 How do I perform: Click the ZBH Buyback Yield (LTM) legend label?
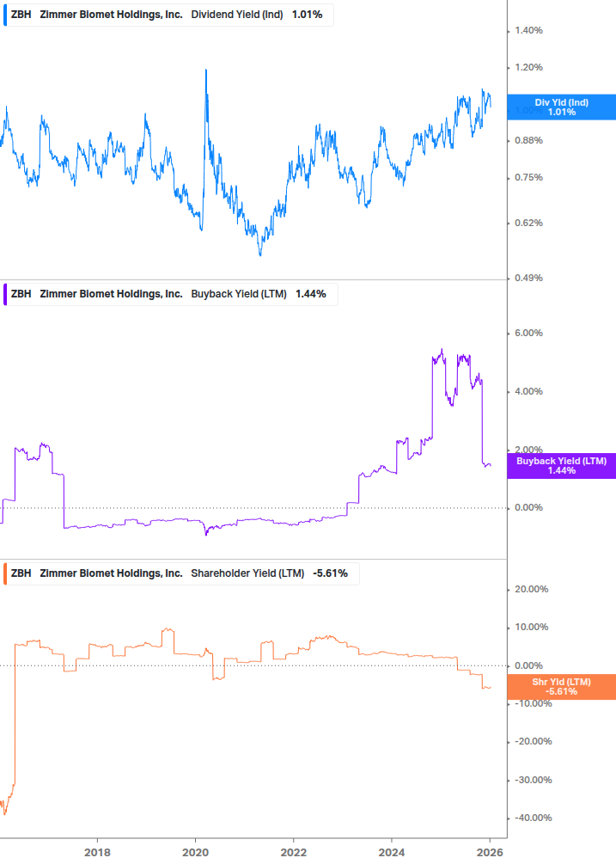(170, 294)
